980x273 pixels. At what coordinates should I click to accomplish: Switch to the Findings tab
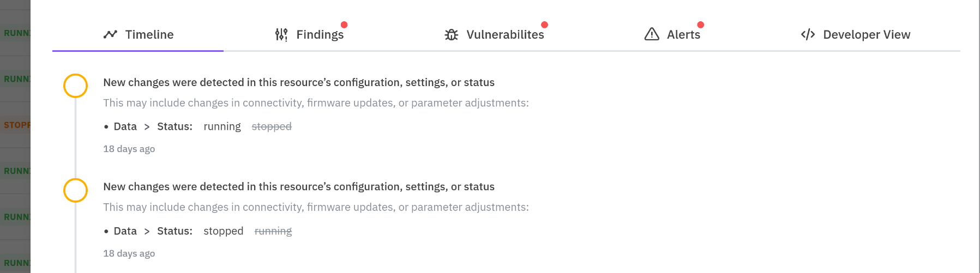tap(320, 35)
